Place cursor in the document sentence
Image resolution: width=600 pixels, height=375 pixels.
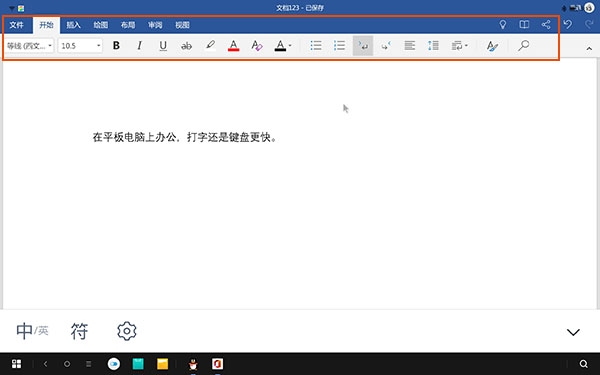click(185, 137)
